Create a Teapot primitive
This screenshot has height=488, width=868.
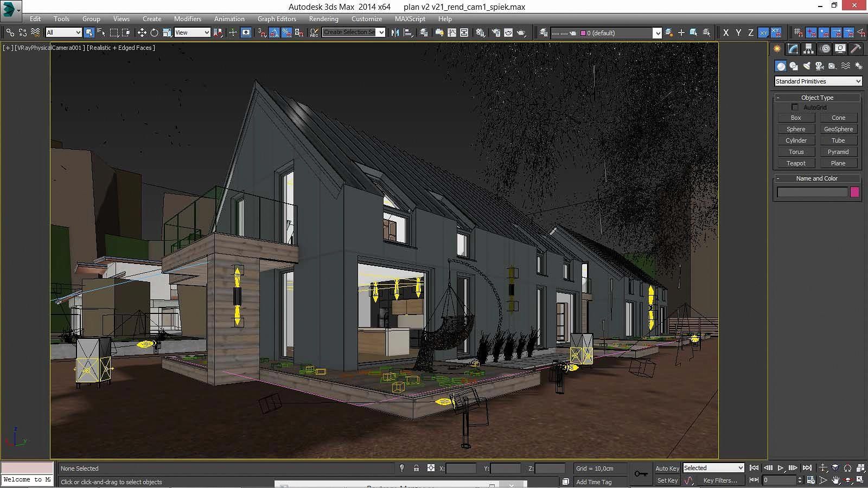[x=796, y=163]
